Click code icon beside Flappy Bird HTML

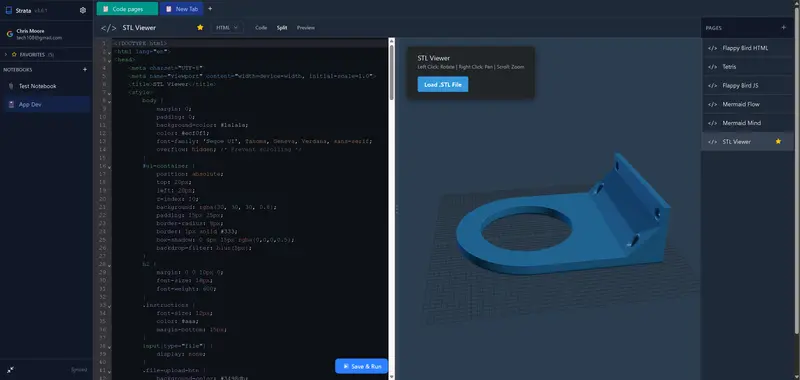tap(712, 48)
